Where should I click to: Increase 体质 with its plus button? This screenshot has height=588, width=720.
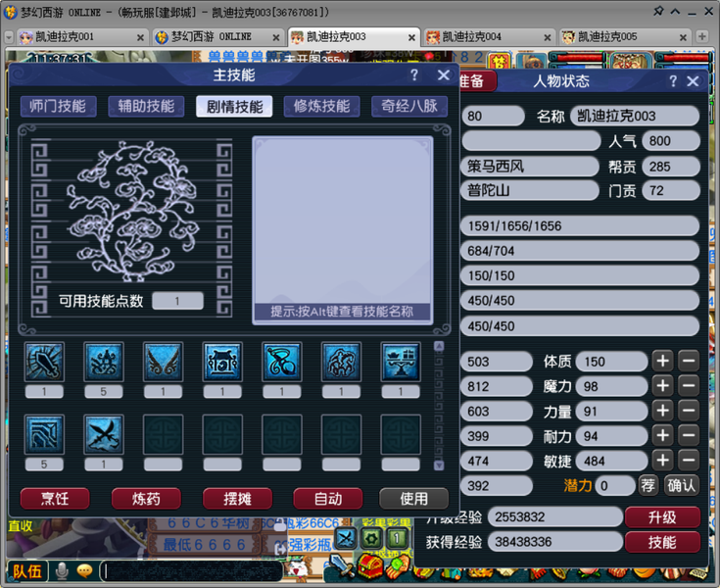[662, 361]
